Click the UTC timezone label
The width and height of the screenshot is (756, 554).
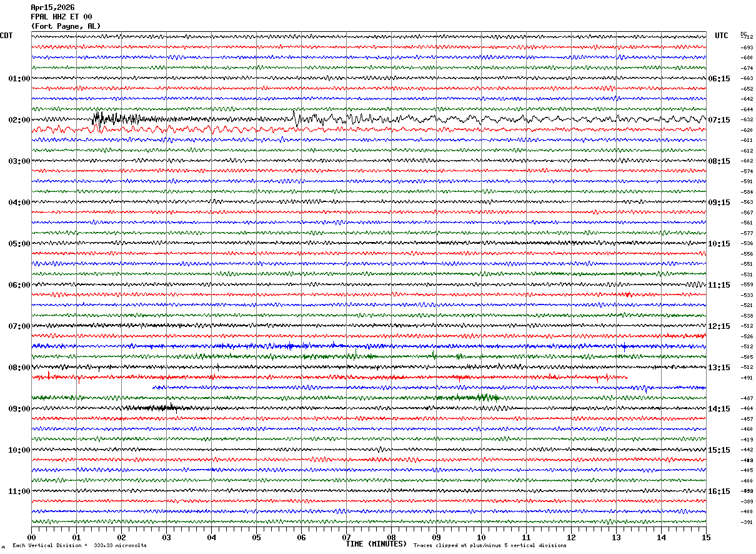pyautogui.click(x=722, y=36)
